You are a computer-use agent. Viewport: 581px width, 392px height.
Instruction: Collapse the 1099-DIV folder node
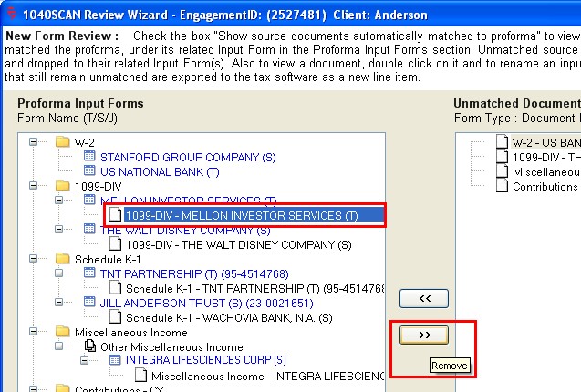coord(34,186)
